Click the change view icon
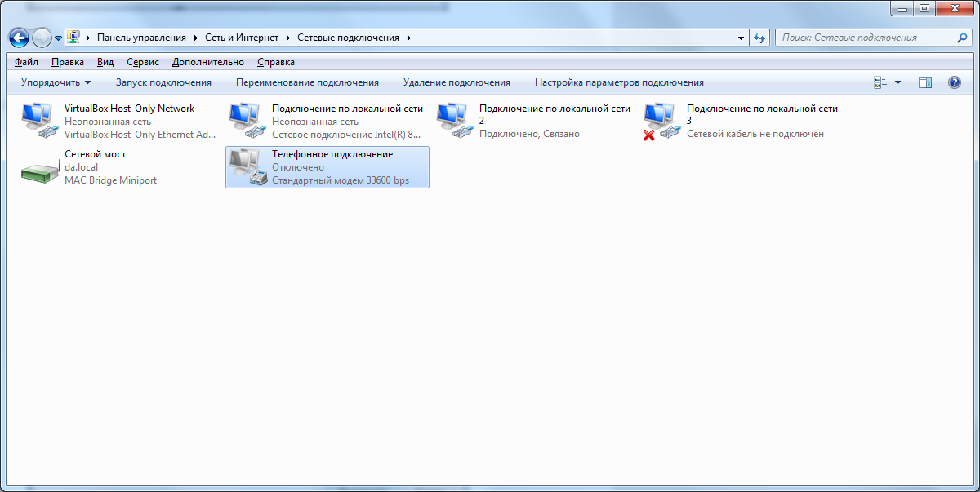The image size is (980, 492). coord(880,82)
